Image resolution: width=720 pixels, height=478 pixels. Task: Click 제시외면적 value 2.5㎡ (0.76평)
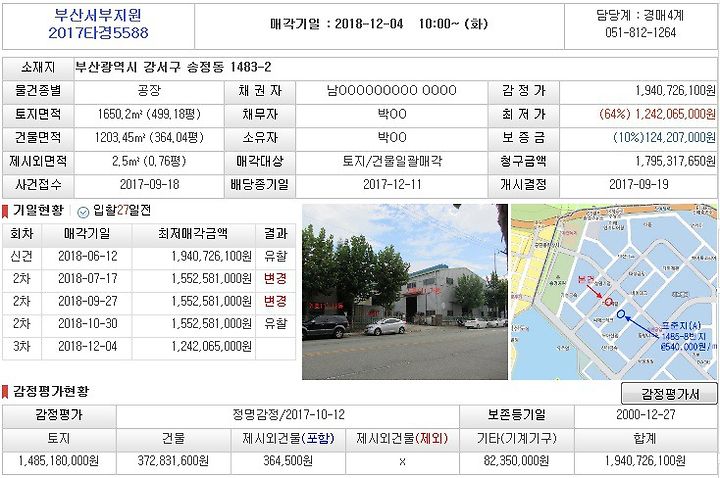point(149,161)
